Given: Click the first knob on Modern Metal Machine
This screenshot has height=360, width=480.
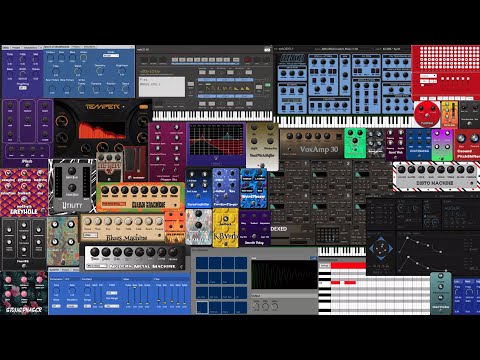Looking at the screenshot, I should click(x=95, y=252).
